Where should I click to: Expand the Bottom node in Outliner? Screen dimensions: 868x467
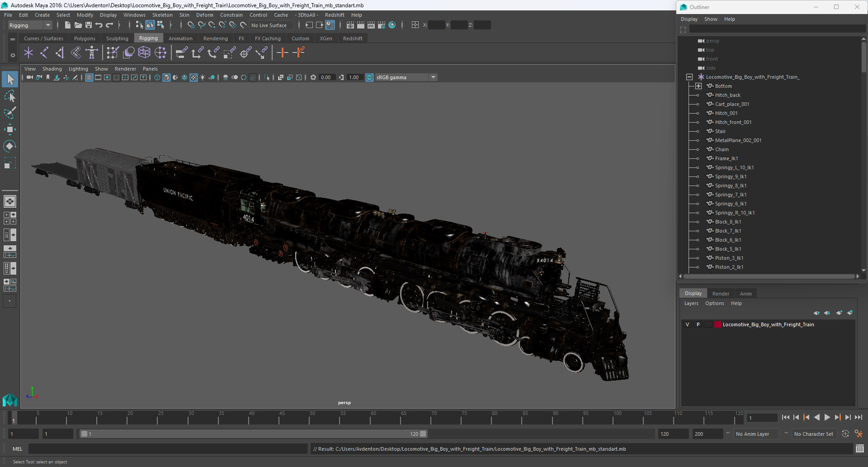click(x=698, y=86)
